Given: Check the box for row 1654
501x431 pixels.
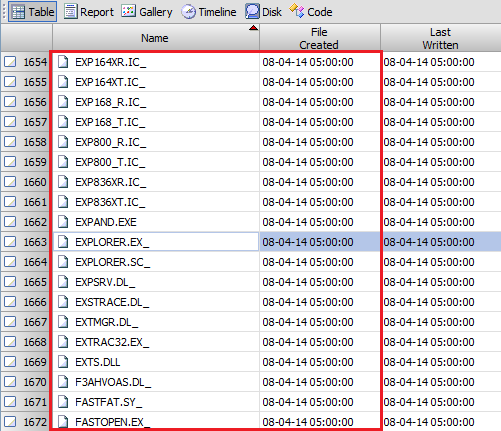Looking at the screenshot, I should coord(10,62).
